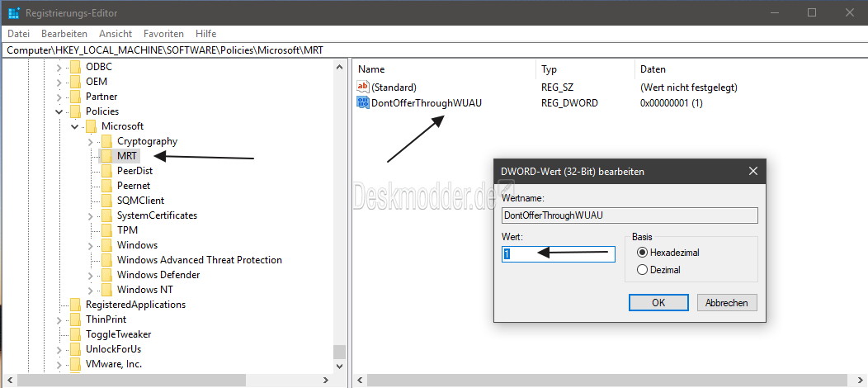
Task: Expand the Windows NT tree node
Action: point(91,290)
